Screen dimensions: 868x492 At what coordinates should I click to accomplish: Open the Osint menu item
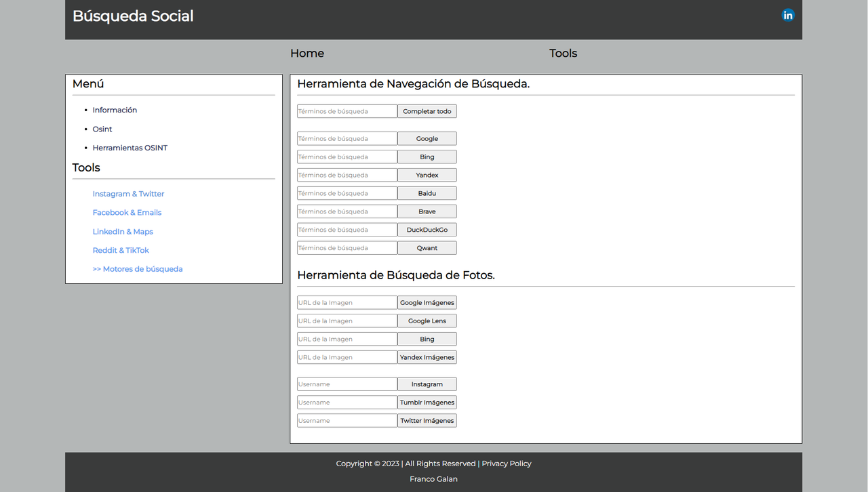tap(102, 129)
